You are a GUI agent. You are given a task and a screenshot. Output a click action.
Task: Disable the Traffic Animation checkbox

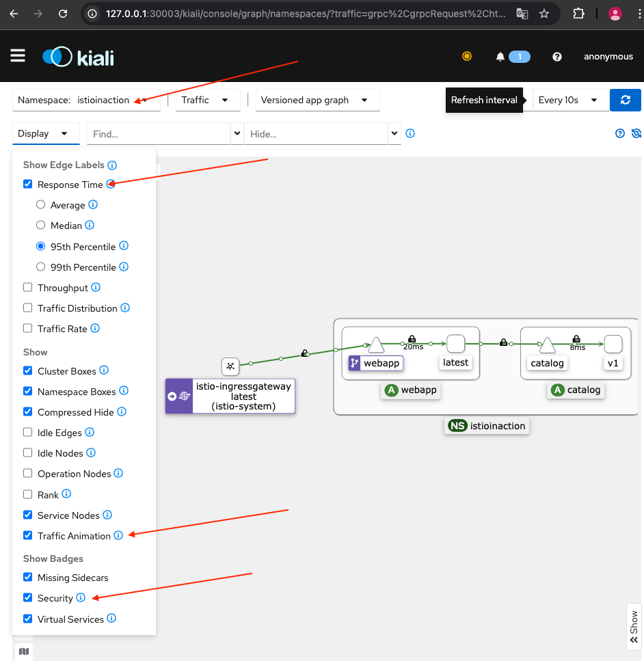coord(28,535)
